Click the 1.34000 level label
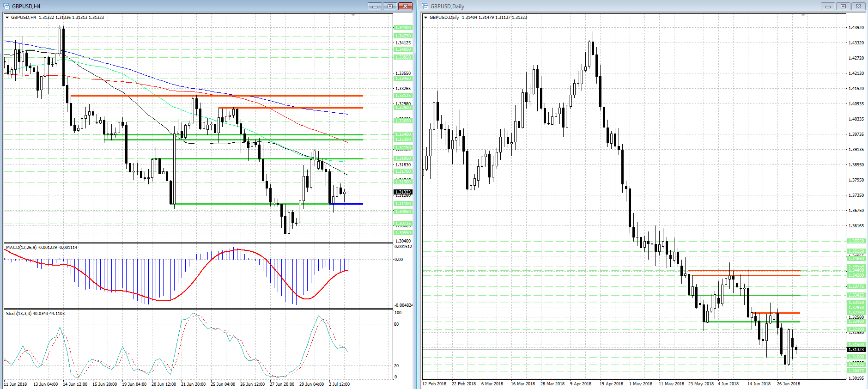The image size is (868, 389). pyautogui.click(x=403, y=49)
